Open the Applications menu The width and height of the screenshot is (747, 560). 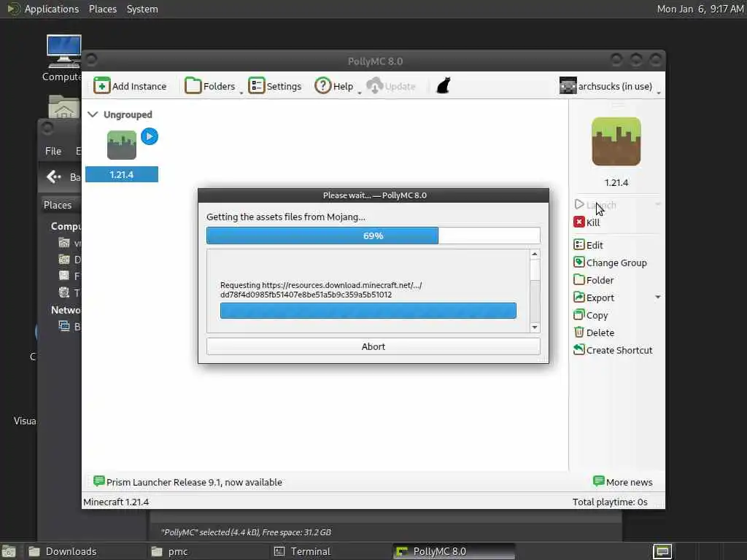click(x=43, y=9)
